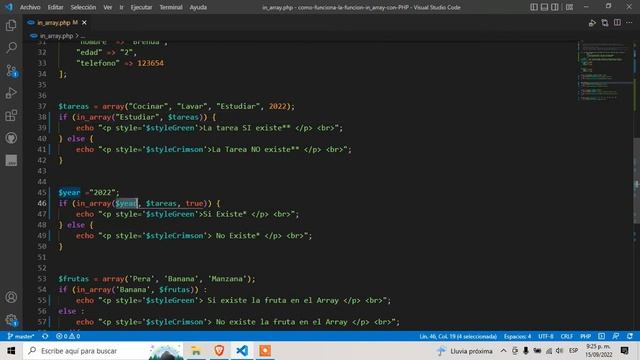
Task: Open Brave browser from taskbar
Action: pyautogui.click(x=219, y=351)
